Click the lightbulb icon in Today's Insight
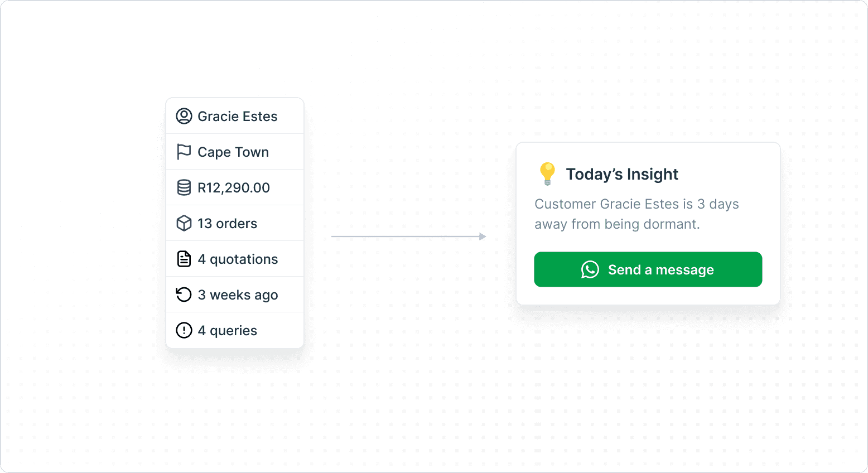The width and height of the screenshot is (868, 473). [x=547, y=174]
